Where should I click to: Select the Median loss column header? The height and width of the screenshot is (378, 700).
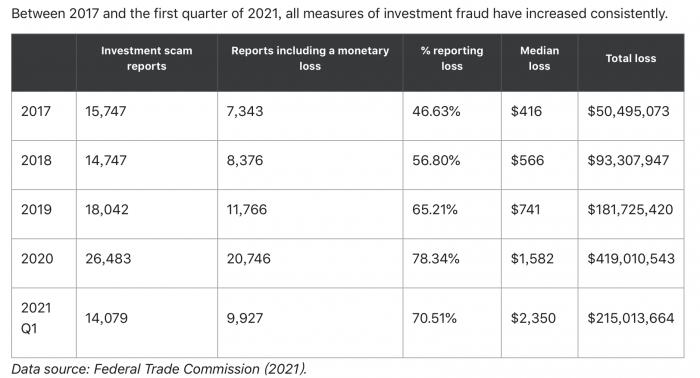539,58
